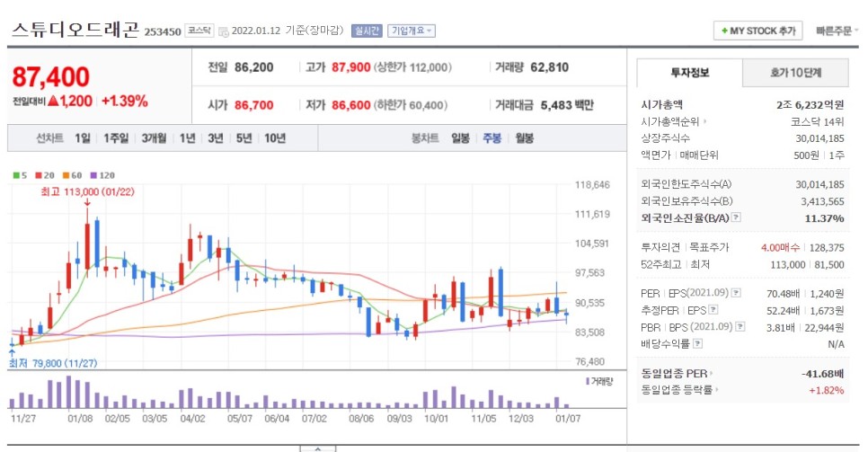This screenshot has width=868, height=452.
Task: Click the 최저 79,800 (11/27) marker
Action: tap(53, 363)
